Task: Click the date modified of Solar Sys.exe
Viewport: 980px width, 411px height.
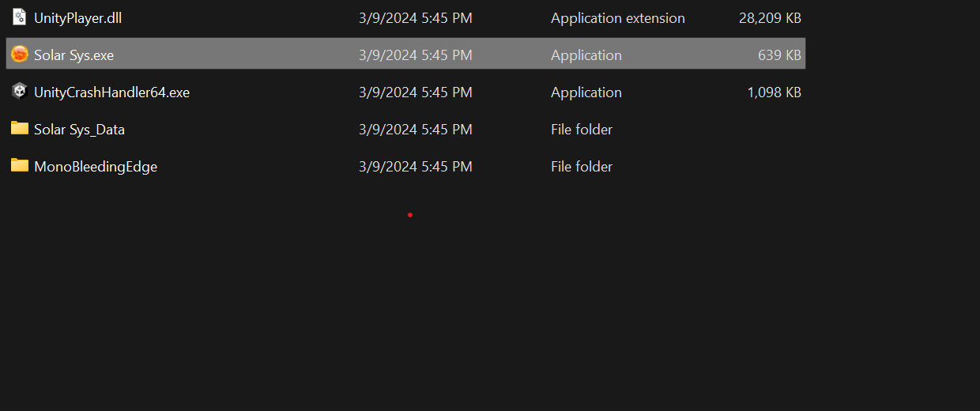Action: click(415, 55)
